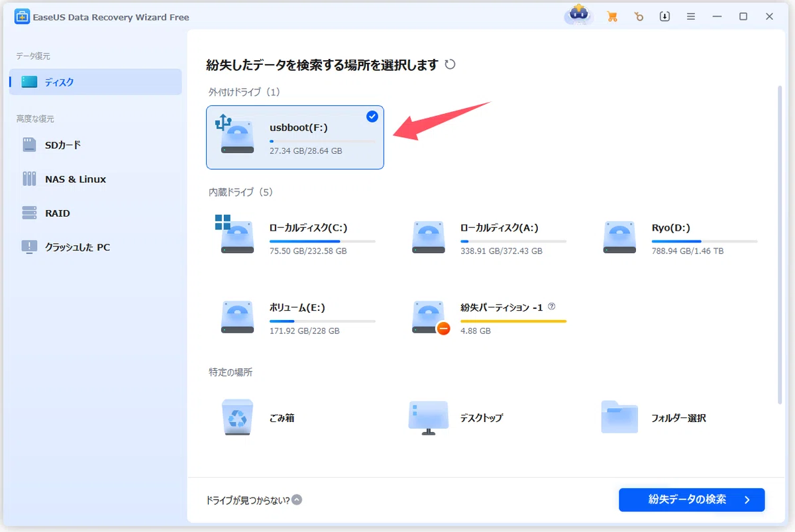Click 75.50 GB/232.58 GB size text
This screenshot has height=532, width=795.
coord(308,251)
